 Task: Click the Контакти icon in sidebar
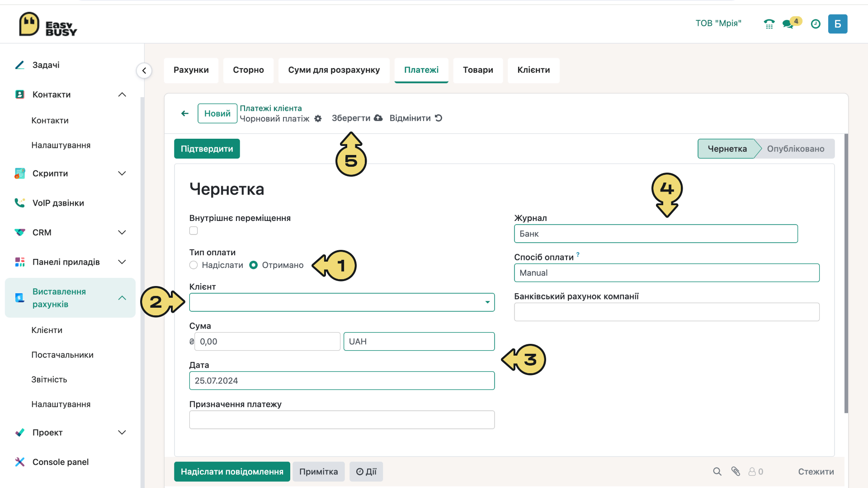20,94
